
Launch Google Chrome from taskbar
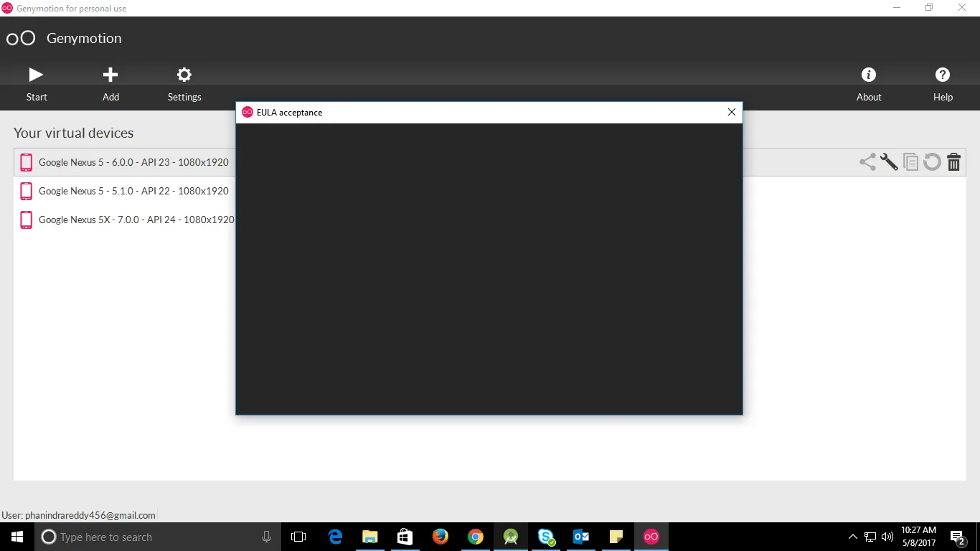[475, 537]
